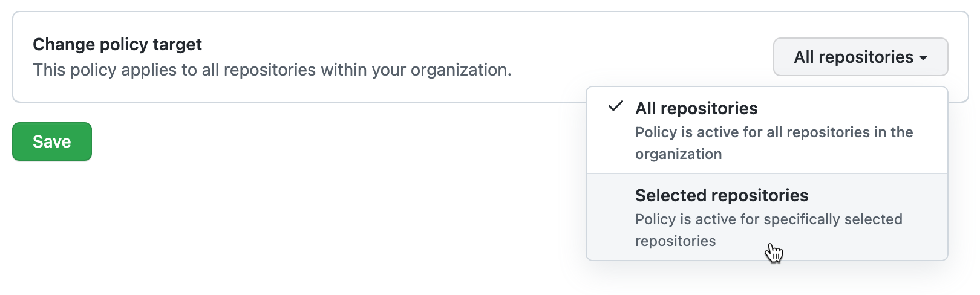The width and height of the screenshot is (980, 295).
Task: Click the word "target" in the heading
Action: 177,44
